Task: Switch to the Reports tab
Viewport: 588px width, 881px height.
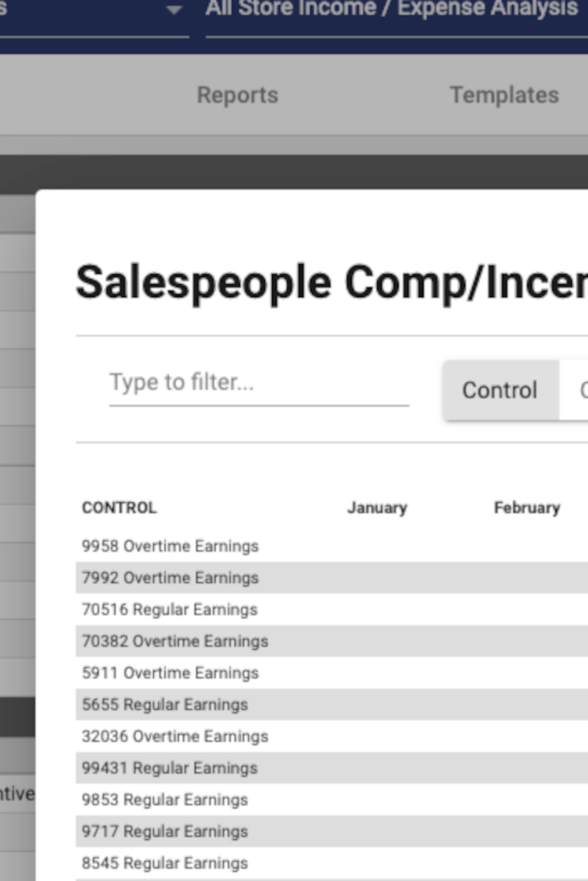Action: [x=237, y=95]
